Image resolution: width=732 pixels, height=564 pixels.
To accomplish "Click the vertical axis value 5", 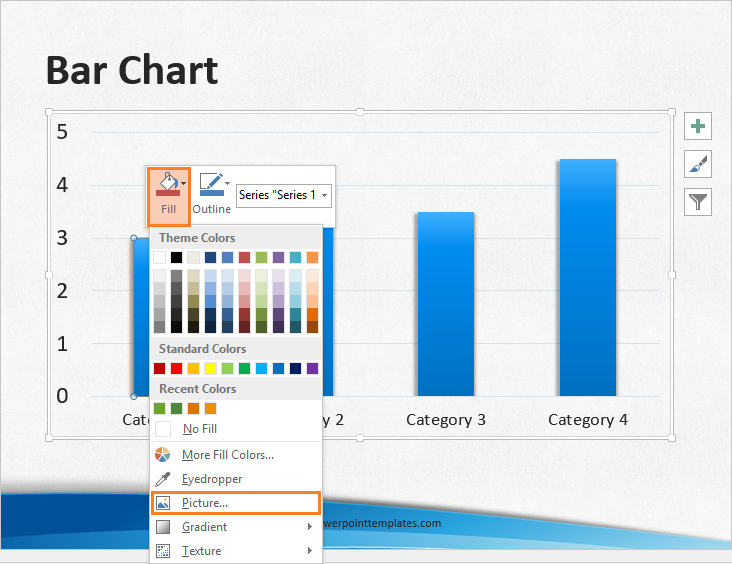I will coord(62,132).
